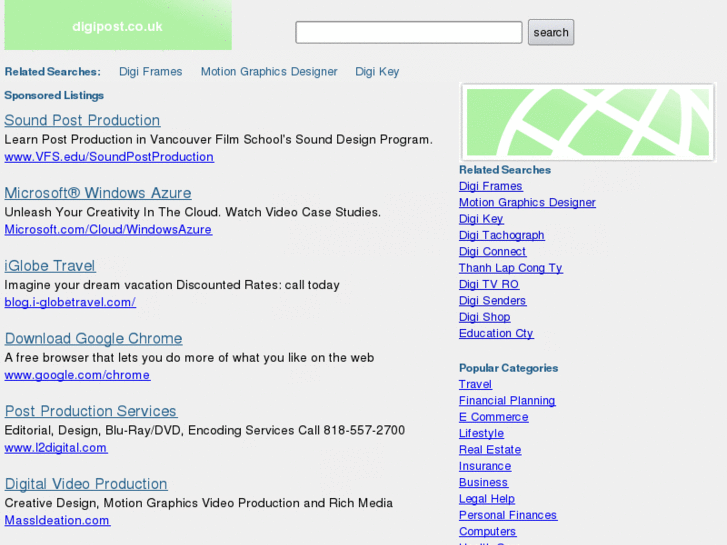
Task: Visit Microsoft.com/Cloud/WindowsAzure URL link
Action: (108, 230)
